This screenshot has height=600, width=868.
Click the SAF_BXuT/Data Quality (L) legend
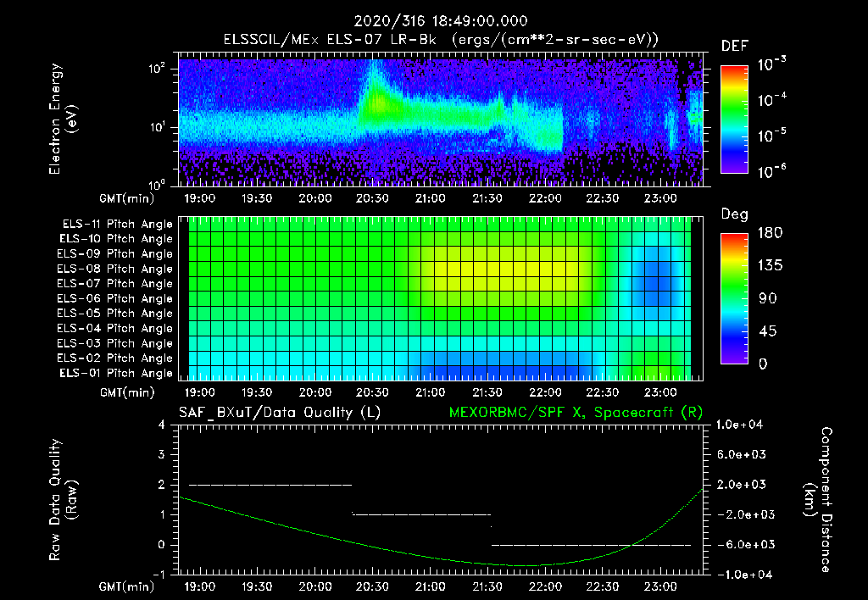tap(280, 413)
